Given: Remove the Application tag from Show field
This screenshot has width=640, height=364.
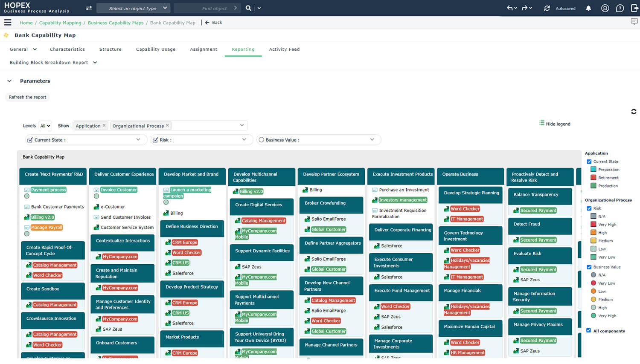Looking at the screenshot, I should [104, 125].
